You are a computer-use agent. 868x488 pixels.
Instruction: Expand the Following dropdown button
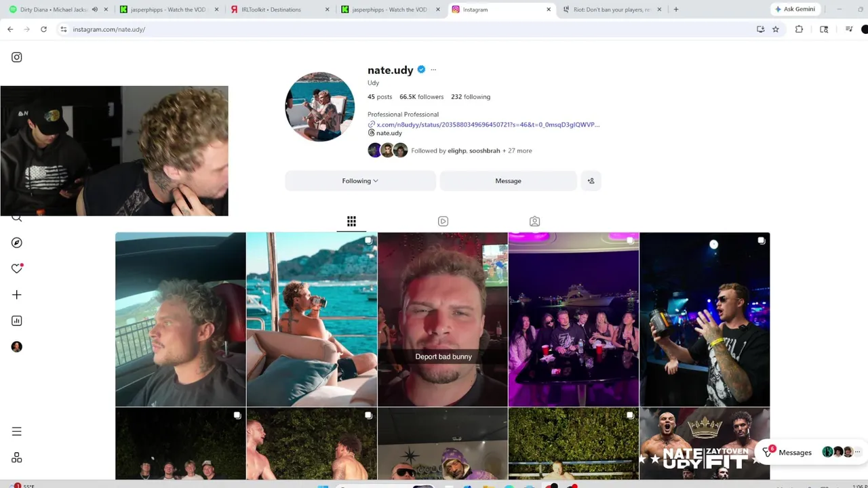(x=360, y=181)
